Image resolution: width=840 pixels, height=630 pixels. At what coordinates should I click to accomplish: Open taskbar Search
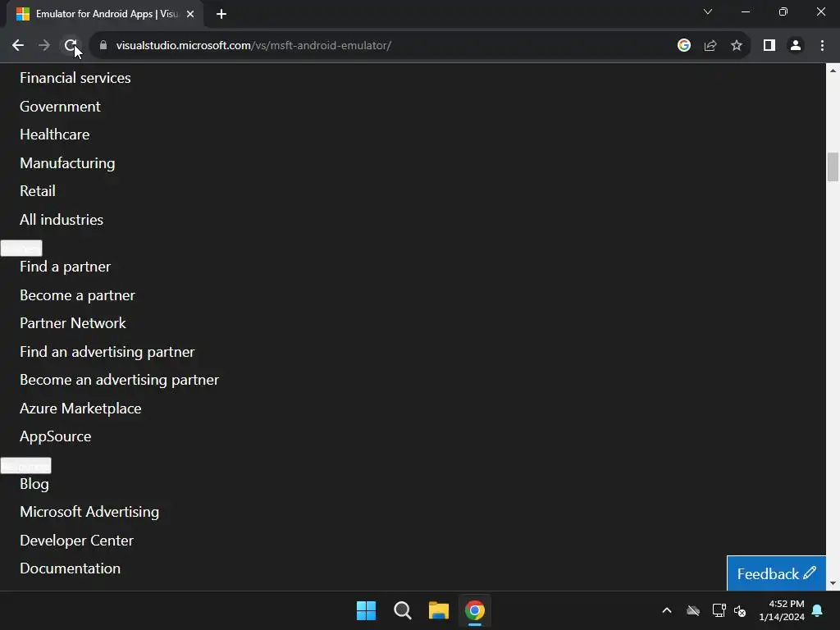402,610
